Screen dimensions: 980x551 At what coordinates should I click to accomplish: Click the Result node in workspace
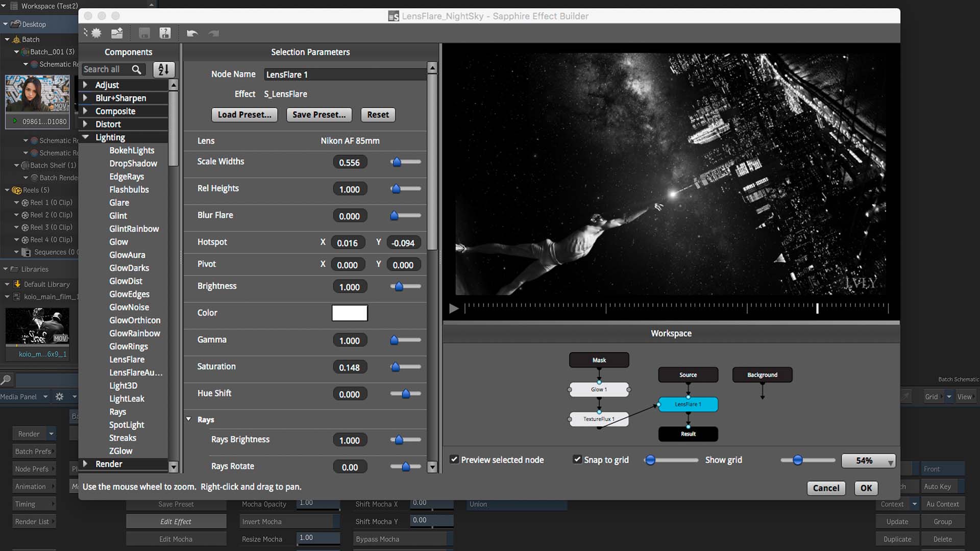pos(688,433)
